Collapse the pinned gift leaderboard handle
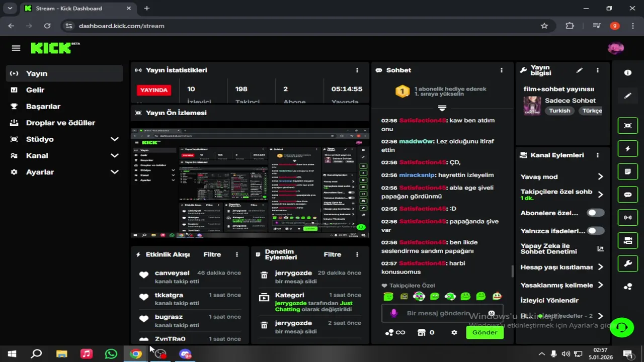Image resolution: width=644 pixels, height=362 pixels. pos(442,108)
